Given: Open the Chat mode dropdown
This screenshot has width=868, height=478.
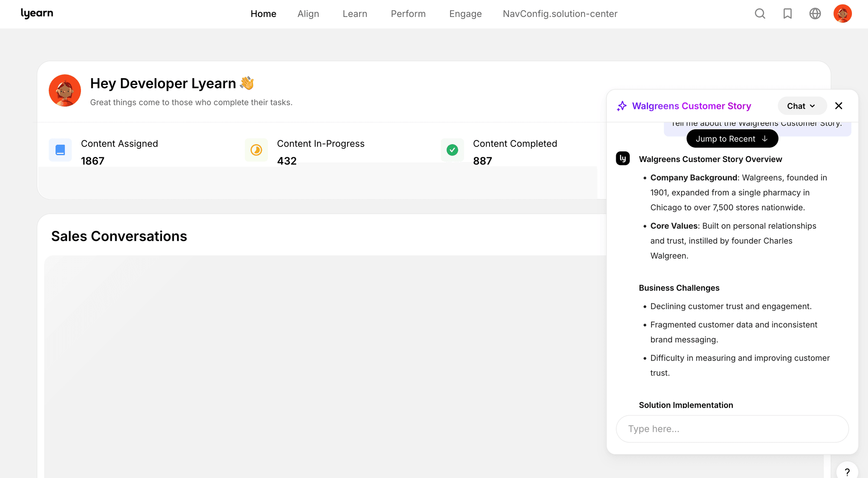Looking at the screenshot, I should click(x=802, y=106).
